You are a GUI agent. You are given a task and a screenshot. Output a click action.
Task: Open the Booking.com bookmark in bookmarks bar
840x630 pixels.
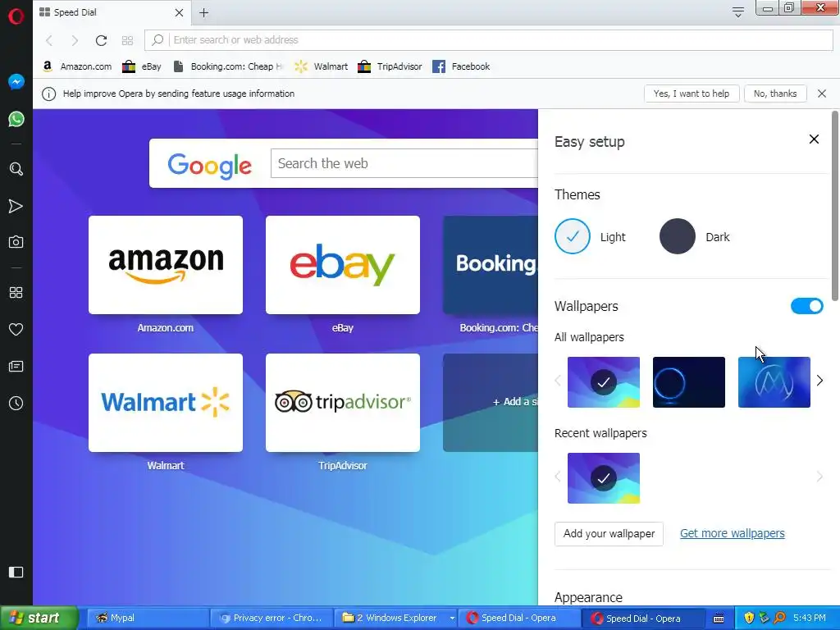coord(228,66)
